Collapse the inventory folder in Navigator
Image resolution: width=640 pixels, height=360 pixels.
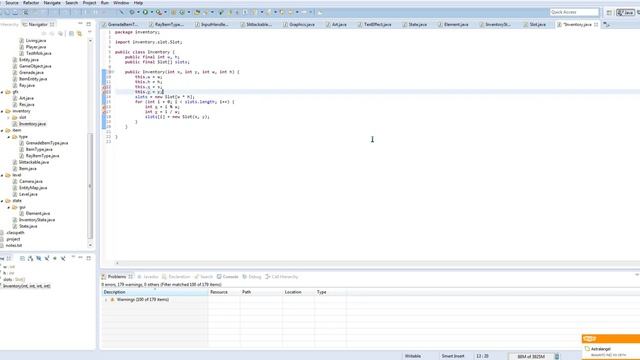(x=2, y=111)
